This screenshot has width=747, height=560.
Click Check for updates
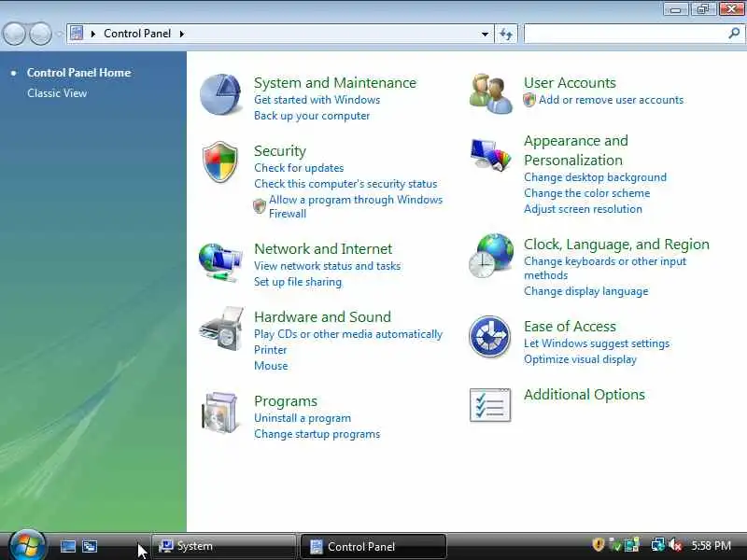(299, 168)
